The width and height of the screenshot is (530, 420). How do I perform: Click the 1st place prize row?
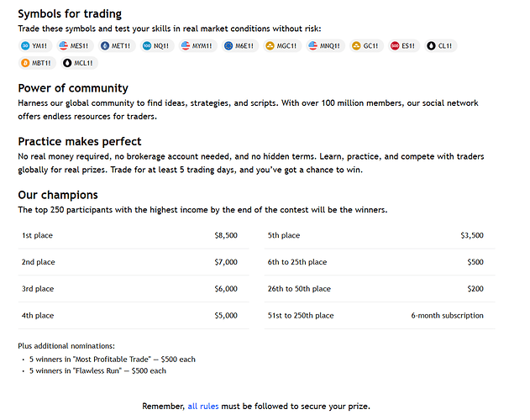133,236
